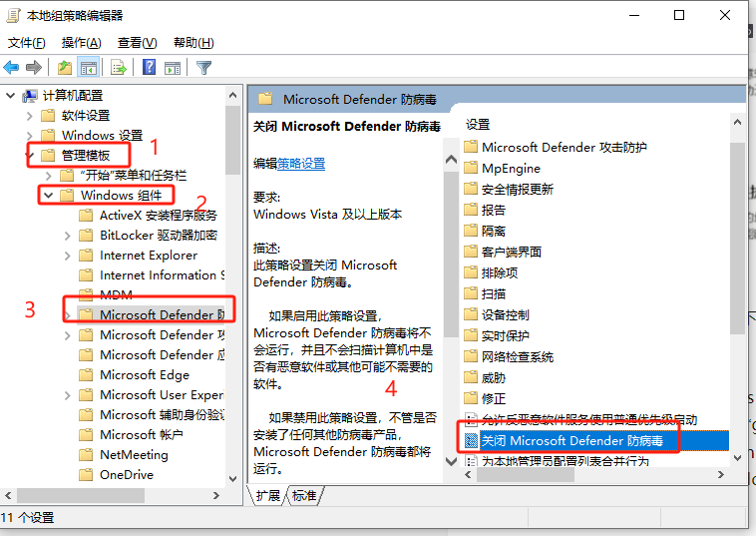756x536 pixels.
Task: Click the folder icon beside Microsoft Edge
Action: point(86,375)
